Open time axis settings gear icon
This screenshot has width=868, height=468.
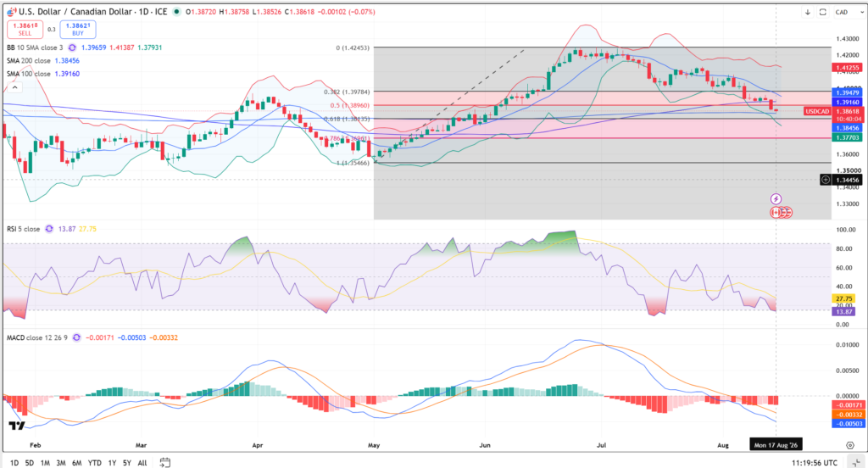[850, 445]
